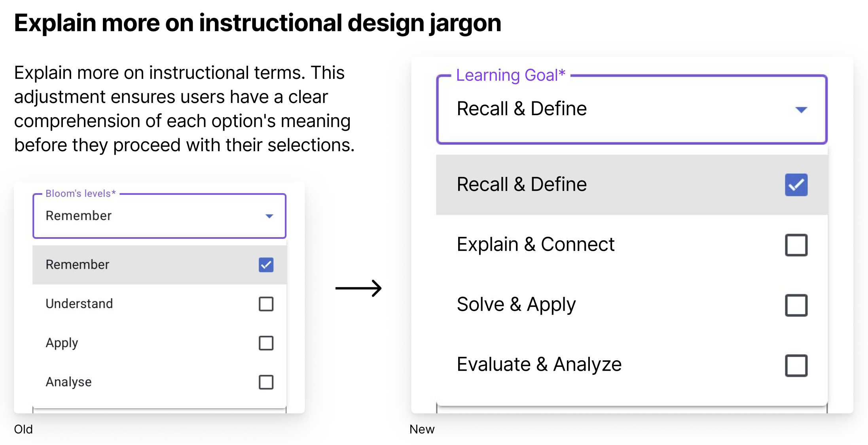Check the Understand checkbox
The height and width of the screenshot is (445, 868).
tap(266, 304)
